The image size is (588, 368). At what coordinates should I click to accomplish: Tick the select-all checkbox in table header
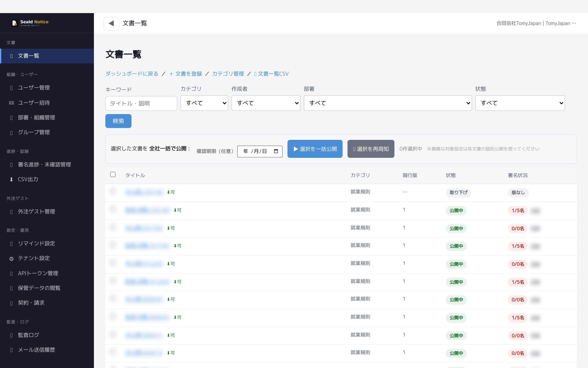click(113, 175)
